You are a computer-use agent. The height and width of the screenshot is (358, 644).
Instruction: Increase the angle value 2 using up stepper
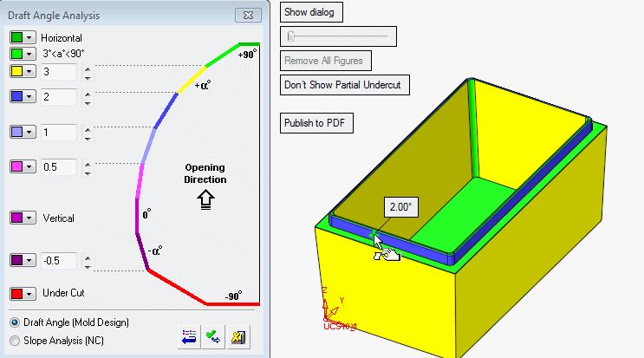point(86,92)
